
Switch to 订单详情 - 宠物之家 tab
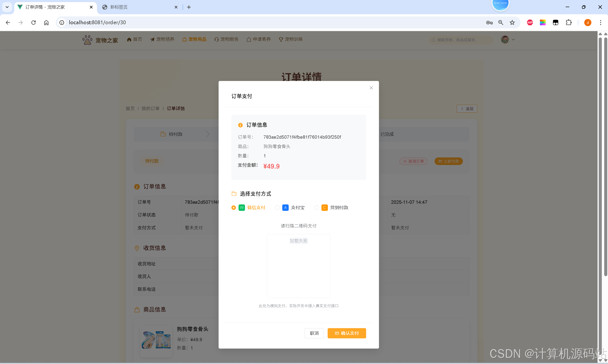(x=55, y=7)
